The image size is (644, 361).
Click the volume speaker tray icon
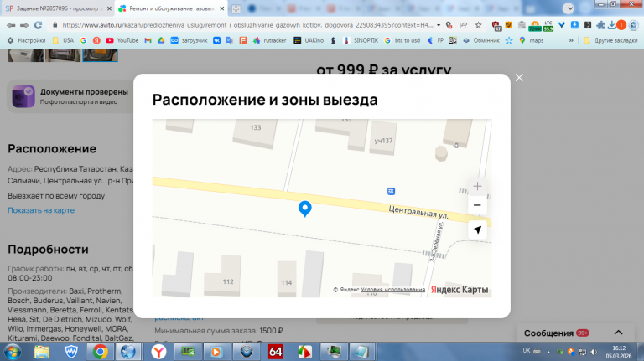point(594,352)
